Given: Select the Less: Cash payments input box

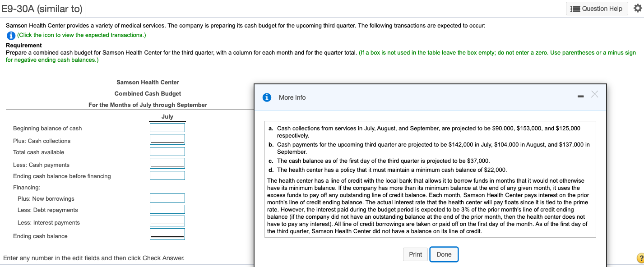Looking at the screenshot, I should [x=167, y=163].
